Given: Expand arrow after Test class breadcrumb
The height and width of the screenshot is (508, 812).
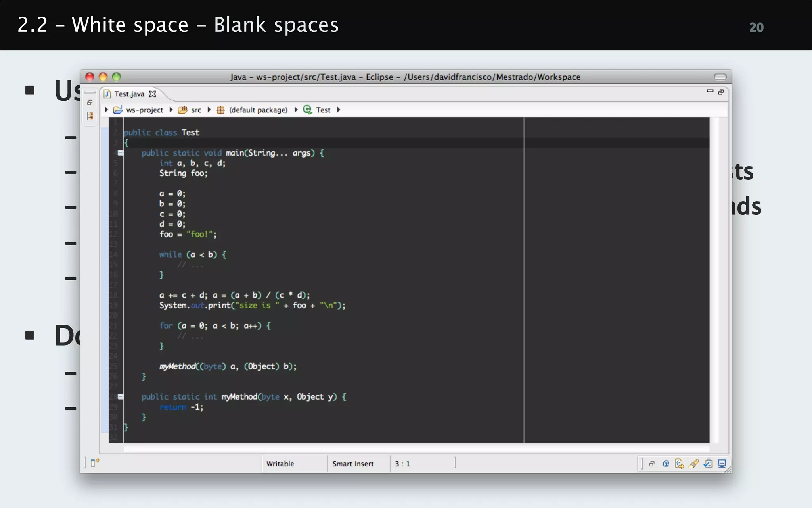Looking at the screenshot, I should coord(339,110).
